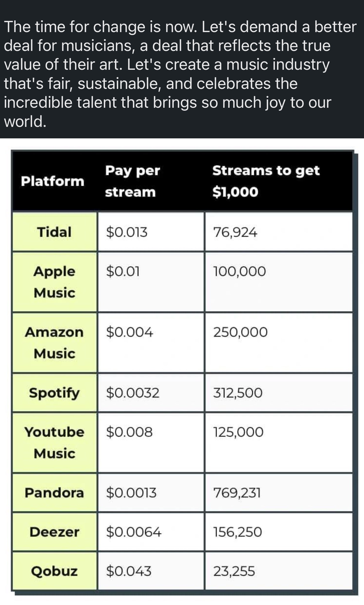Click Youtube Music's 125,000 streams value
The image size is (364, 605).
click(238, 432)
